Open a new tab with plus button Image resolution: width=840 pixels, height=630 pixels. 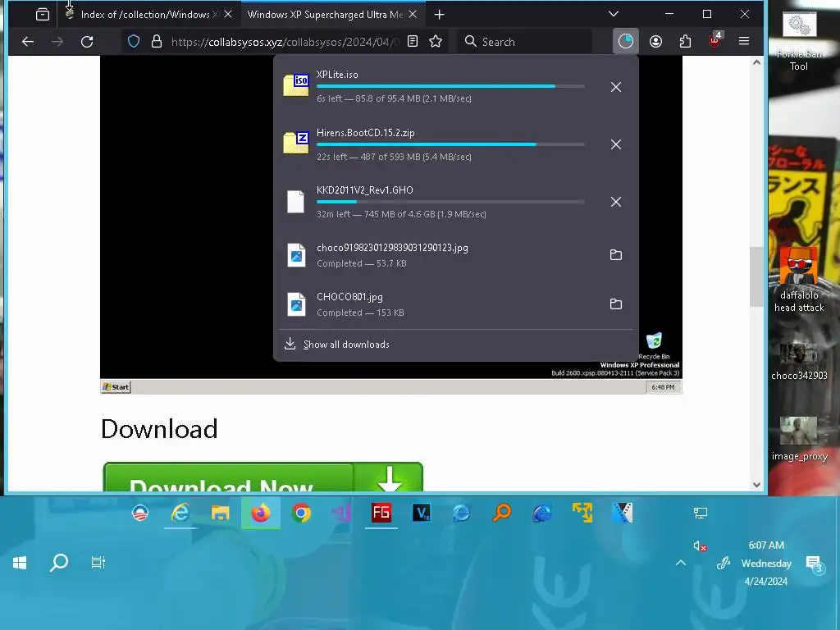coord(440,15)
